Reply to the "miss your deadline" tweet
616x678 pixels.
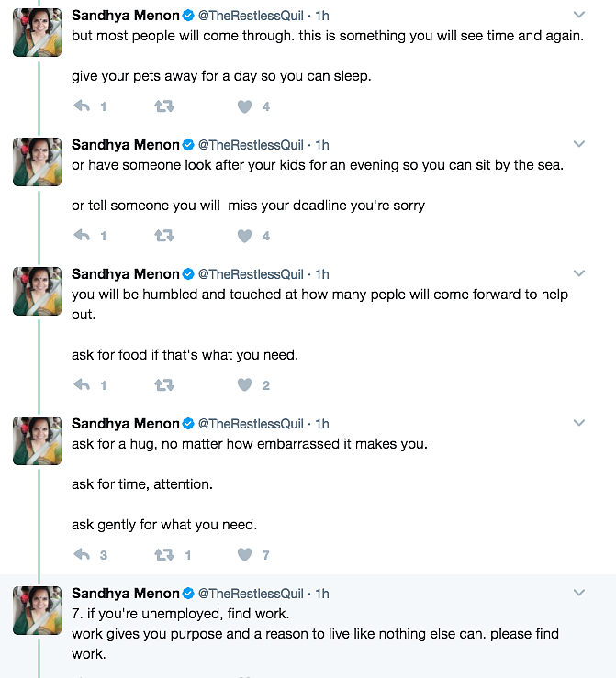tap(82, 236)
